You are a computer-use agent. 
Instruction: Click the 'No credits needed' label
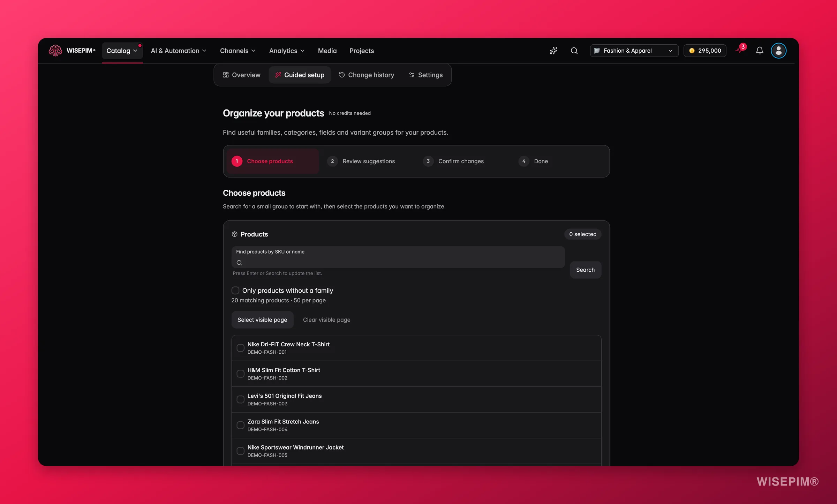[x=350, y=113]
